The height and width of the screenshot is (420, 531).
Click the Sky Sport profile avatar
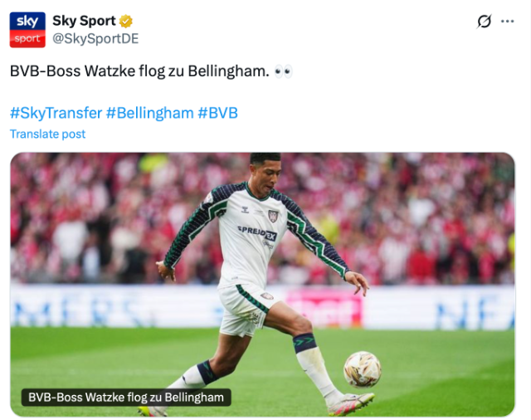(x=27, y=30)
